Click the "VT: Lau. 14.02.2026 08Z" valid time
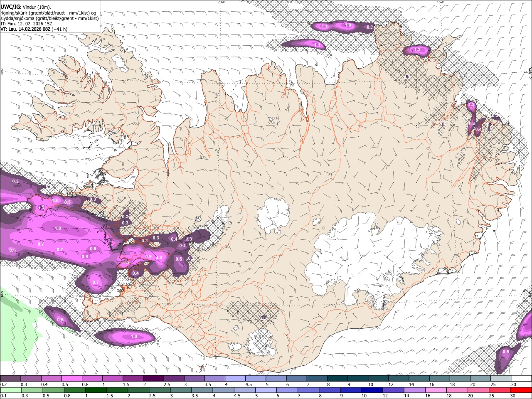Screen dimensions: 532x399 point(25,29)
